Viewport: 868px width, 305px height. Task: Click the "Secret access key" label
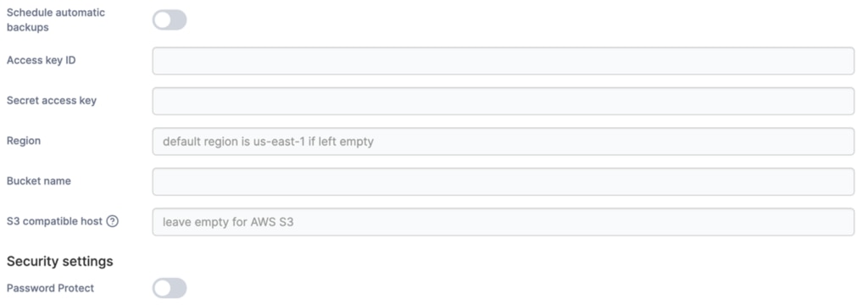coord(52,101)
